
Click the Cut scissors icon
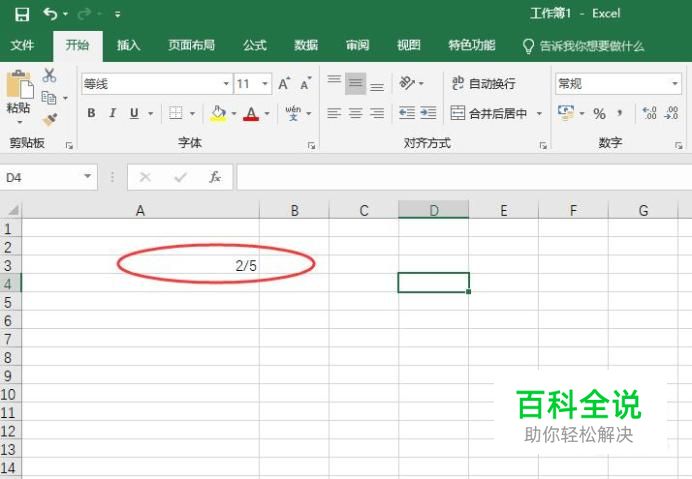click(x=49, y=75)
